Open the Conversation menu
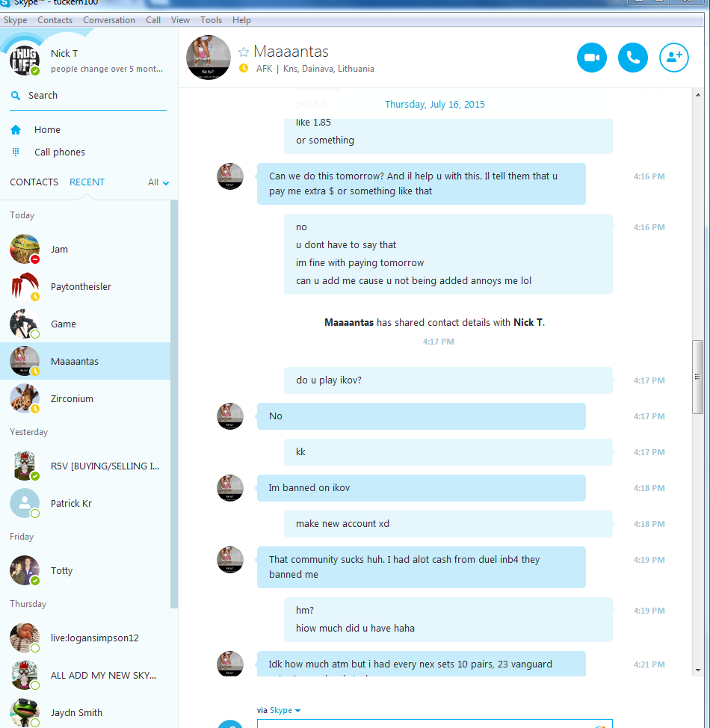Viewport: 710px width, 728px height. tap(109, 20)
